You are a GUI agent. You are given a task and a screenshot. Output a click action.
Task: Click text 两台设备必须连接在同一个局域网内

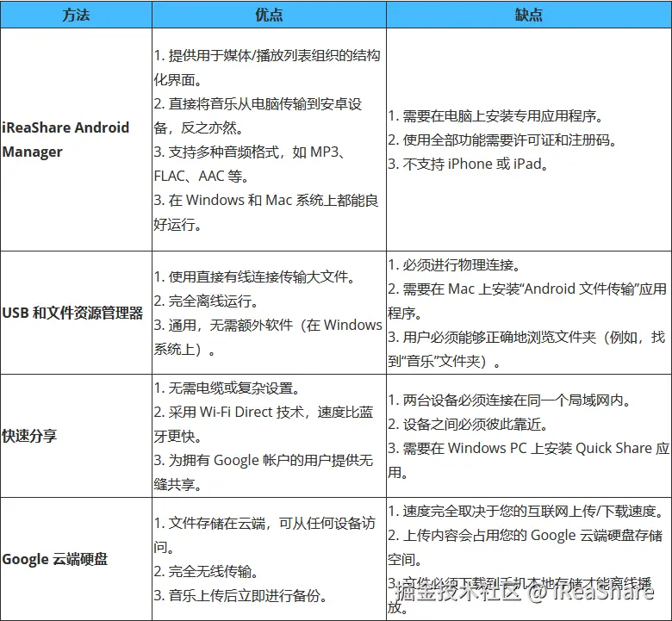pyautogui.click(x=509, y=401)
